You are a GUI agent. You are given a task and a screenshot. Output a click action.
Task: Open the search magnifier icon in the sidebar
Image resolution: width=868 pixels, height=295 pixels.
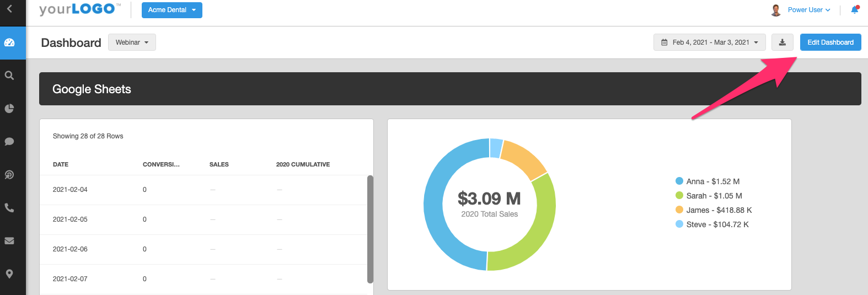point(9,76)
